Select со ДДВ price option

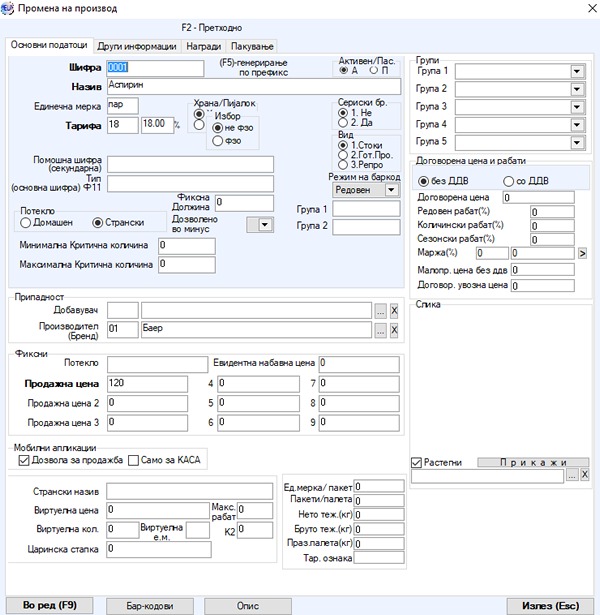[509, 181]
